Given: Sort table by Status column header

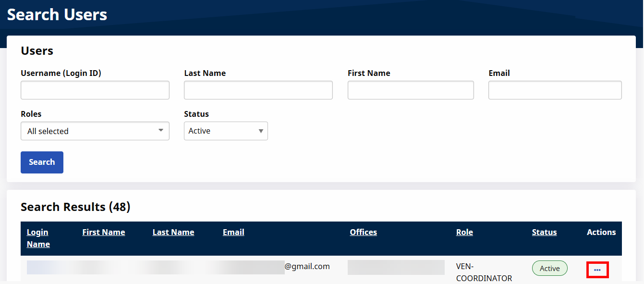Looking at the screenshot, I should click(544, 232).
